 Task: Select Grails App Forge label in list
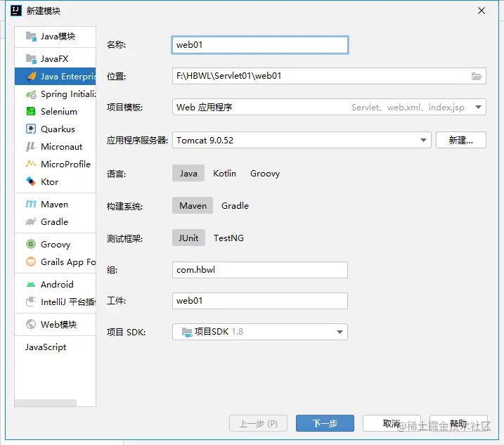[68, 262]
